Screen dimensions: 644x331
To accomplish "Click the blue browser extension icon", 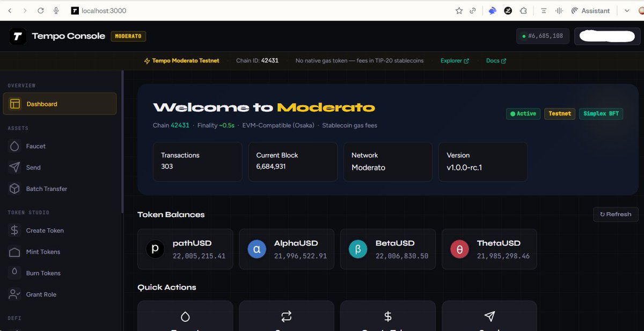I will (492, 11).
